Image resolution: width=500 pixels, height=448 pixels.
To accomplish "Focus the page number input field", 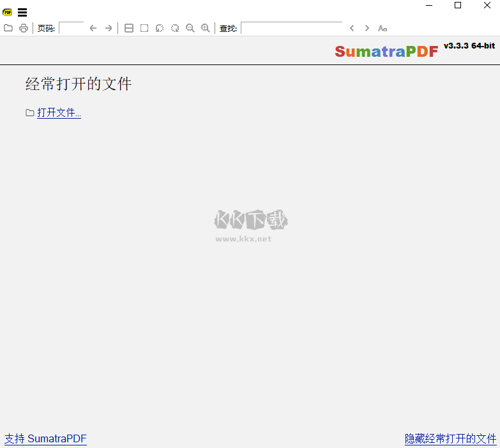I will [71, 28].
